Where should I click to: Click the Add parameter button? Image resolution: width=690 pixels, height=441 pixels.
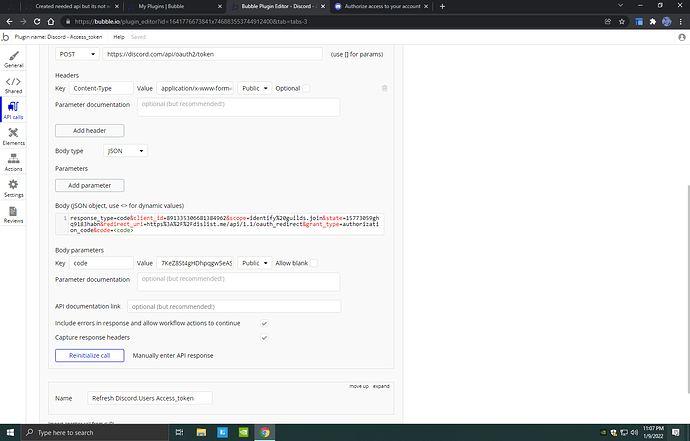click(x=90, y=185)
